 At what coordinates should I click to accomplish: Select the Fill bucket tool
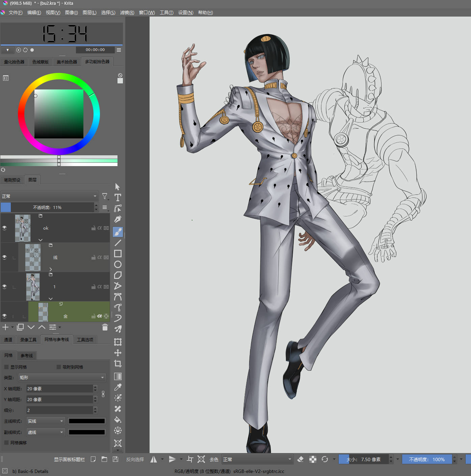[x=117, y=420]
